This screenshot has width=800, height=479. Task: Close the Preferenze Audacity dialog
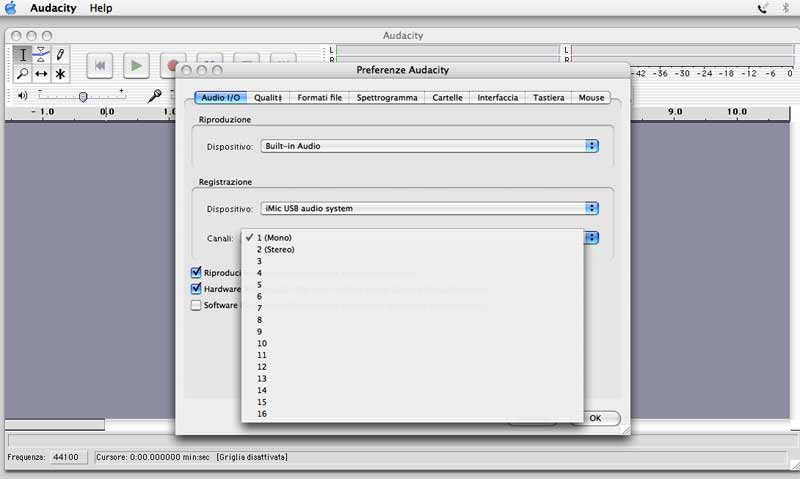186,70
